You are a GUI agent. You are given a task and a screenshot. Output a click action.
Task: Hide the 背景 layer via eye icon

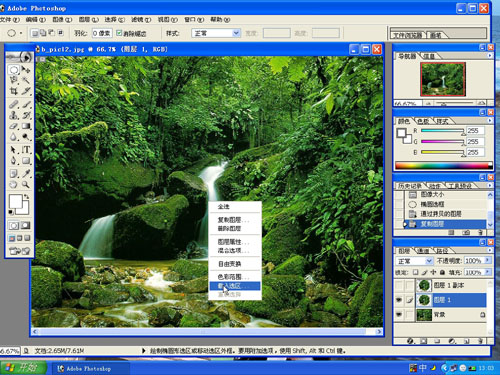(399, 314)
